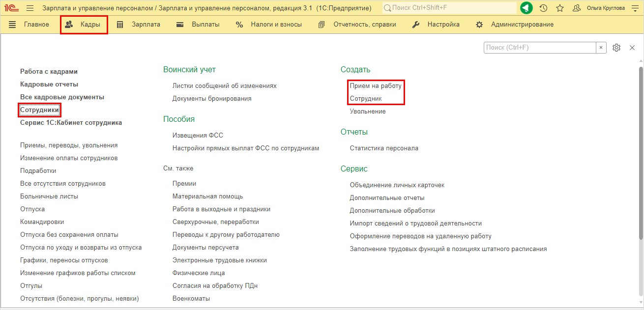Image resolution: width=644 pixels, height=310 pixels.
Task: Open the Favorites star icon
Action: [x=559, y=8]
